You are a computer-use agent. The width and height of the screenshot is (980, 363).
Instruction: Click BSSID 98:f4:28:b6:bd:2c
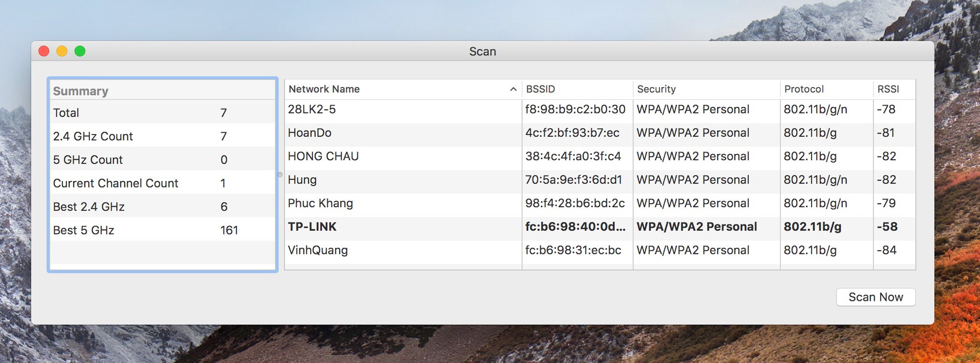point(575,203)
